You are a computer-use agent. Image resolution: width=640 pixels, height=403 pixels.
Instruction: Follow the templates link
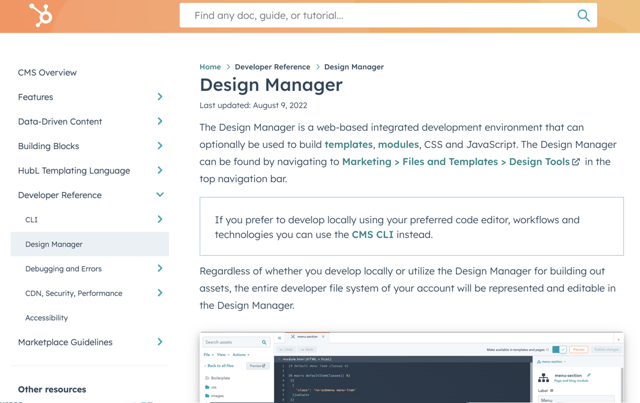point(349,145)
